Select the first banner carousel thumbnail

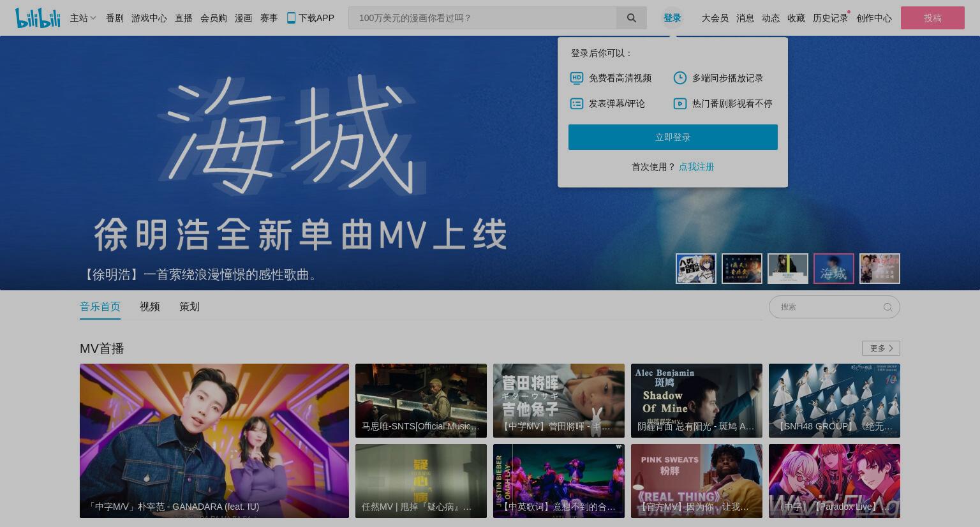696,269
